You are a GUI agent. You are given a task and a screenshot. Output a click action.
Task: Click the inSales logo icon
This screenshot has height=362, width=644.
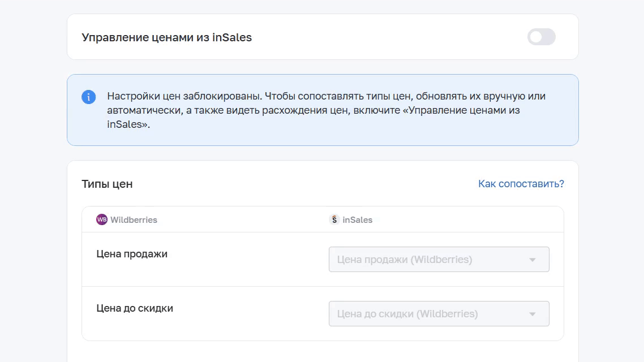(x=334, y=219)
